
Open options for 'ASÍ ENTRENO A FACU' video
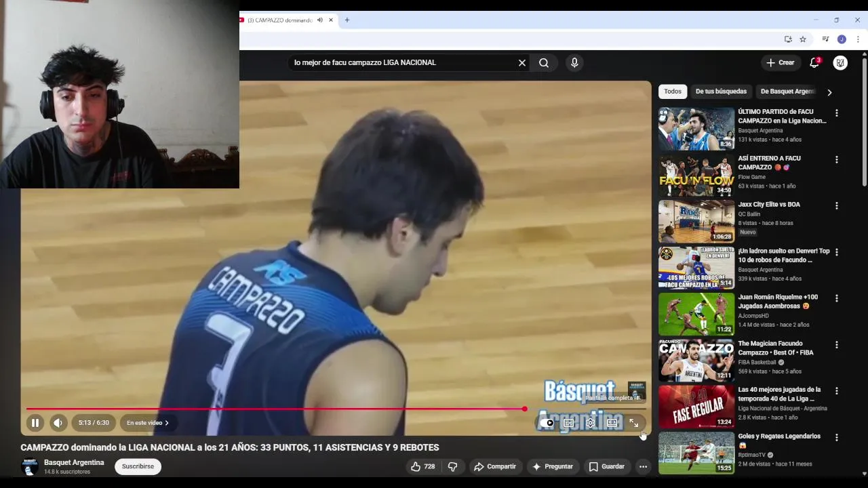(x=836, y=159)
